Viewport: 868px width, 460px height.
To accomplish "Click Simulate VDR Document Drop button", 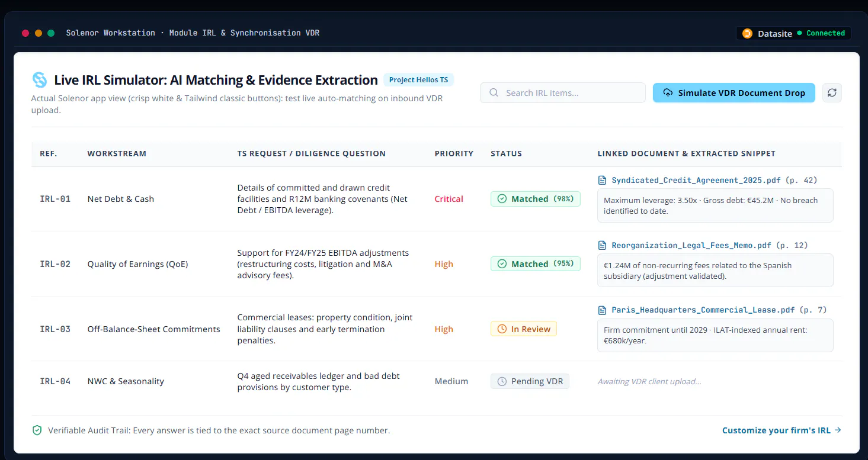I will pos(734,92).
